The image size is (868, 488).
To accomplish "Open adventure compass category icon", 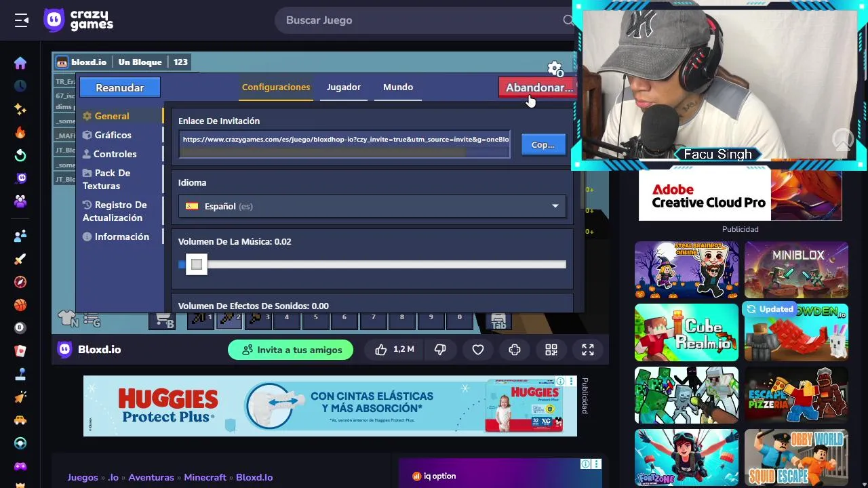I will [20, 282].
